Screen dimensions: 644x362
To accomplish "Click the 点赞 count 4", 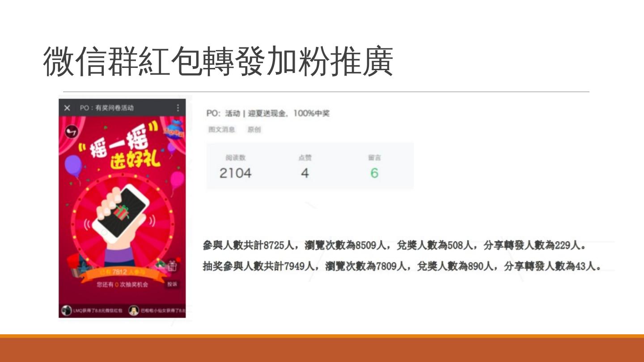I will (305, 167).
